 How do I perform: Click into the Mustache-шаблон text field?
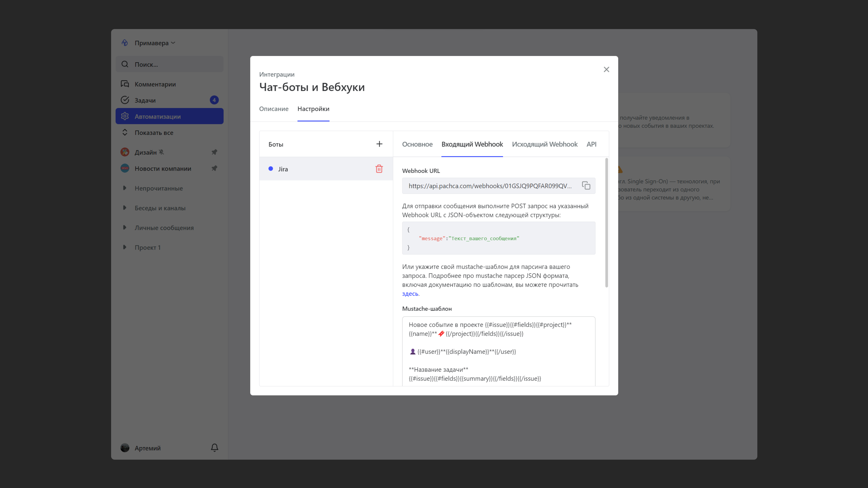[498, 350]
